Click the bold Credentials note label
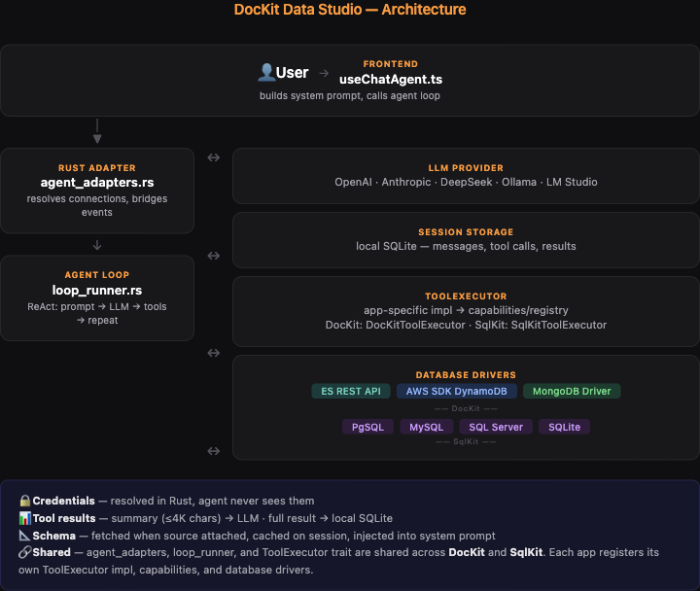The width and height of the screenshot is (700, 591). click(x=63, y=501)
